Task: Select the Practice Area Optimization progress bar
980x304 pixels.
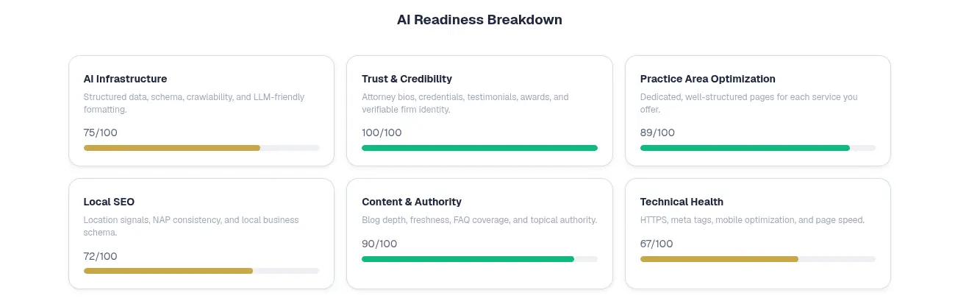Action: pos(757,148)
